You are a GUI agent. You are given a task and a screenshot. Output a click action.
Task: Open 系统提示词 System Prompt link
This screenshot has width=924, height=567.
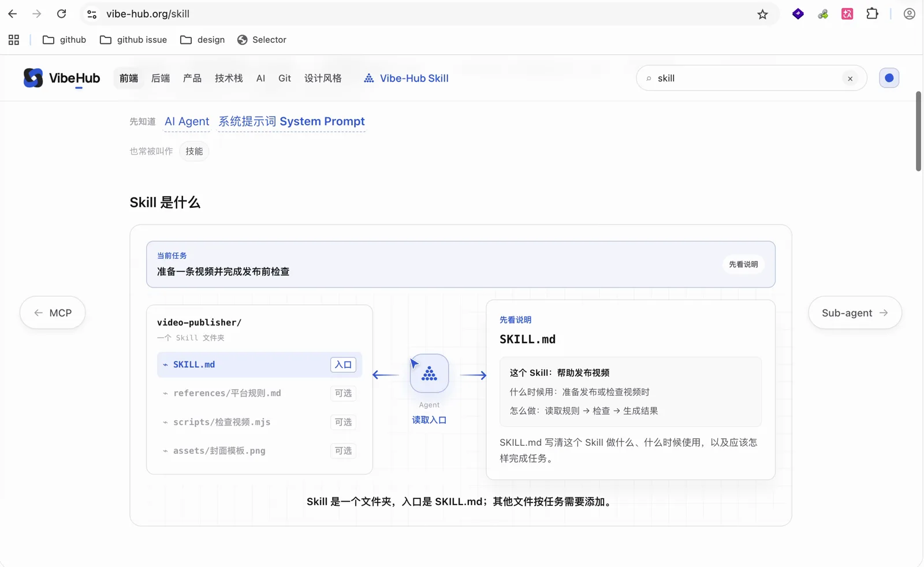[292, 121]
